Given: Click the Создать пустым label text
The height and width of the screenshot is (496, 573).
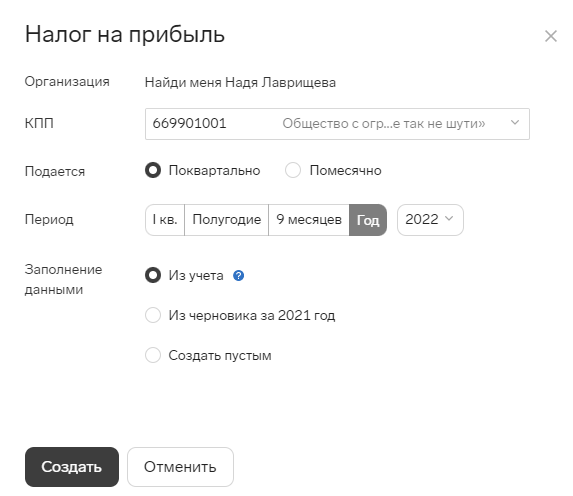Looking at the screenshot, I should click(x=220, y=355).
